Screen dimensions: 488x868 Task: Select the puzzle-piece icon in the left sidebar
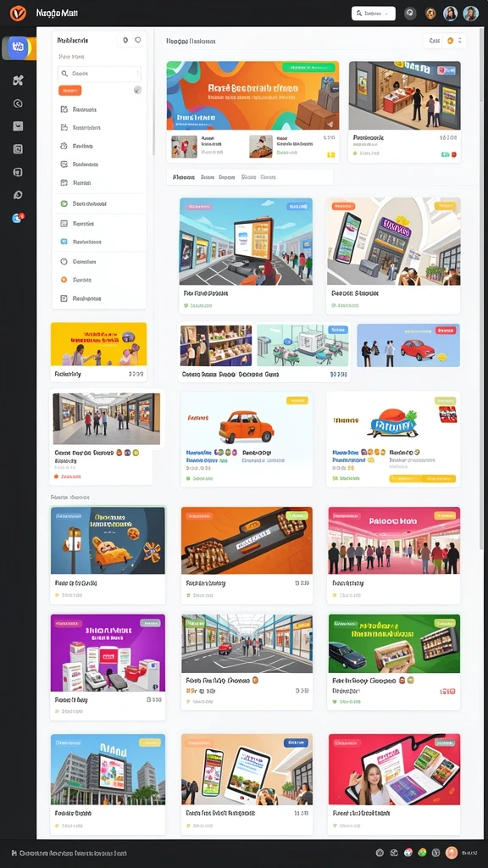[18, 81]
